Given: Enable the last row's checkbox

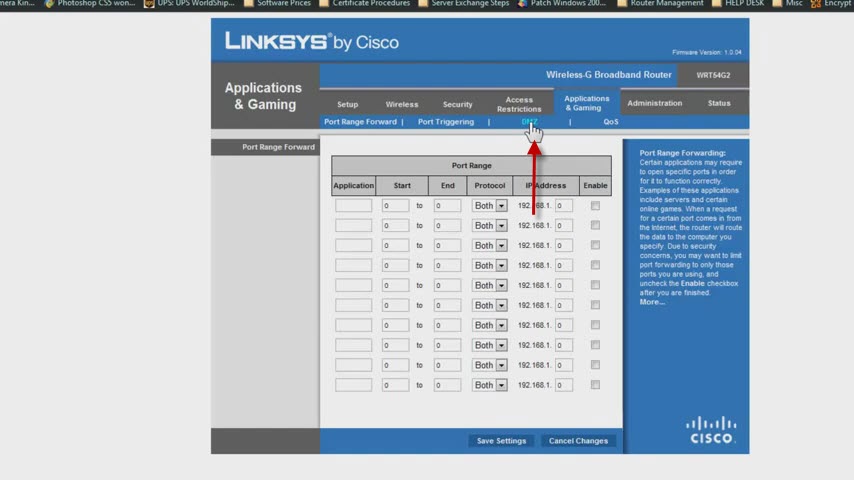Looking at the screenshot, I should pyautogui.click(x=595, y=385).
